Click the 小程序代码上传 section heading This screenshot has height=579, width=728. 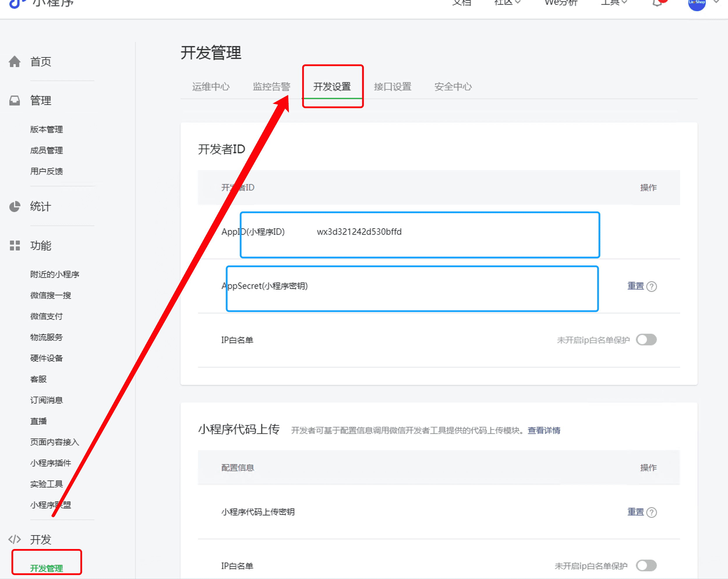point(239,429)
